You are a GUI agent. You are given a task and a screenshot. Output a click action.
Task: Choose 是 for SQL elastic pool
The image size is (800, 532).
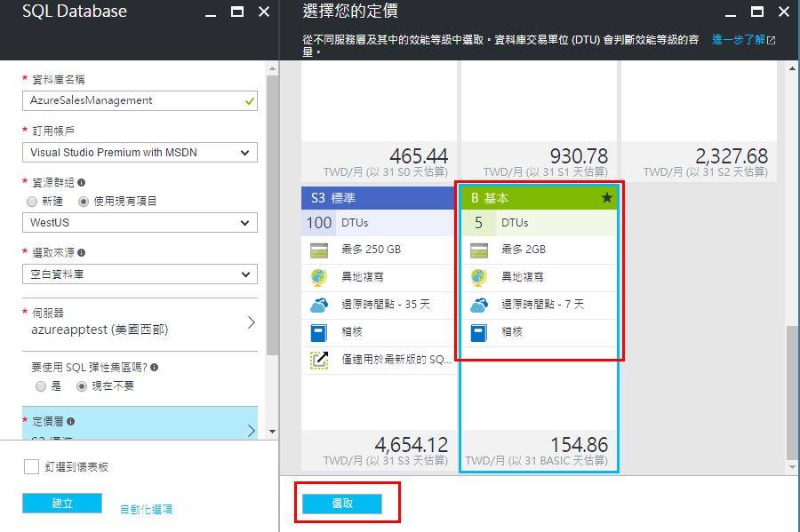[41, 386]
